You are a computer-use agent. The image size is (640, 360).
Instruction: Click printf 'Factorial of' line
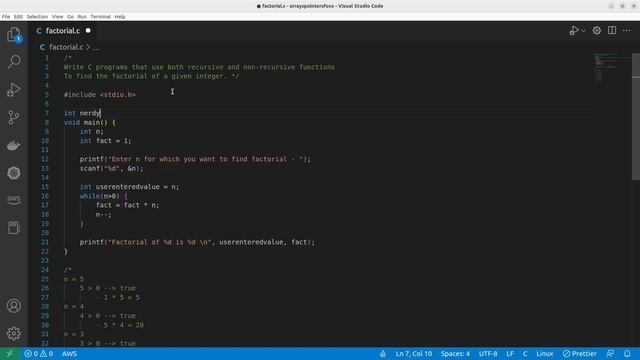[197, 242]
